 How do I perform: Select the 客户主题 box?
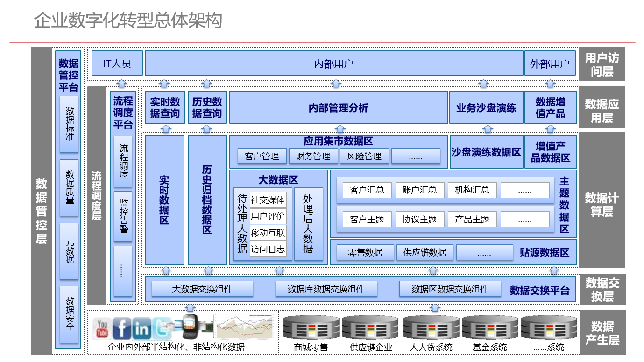click(x=367, y=219)
